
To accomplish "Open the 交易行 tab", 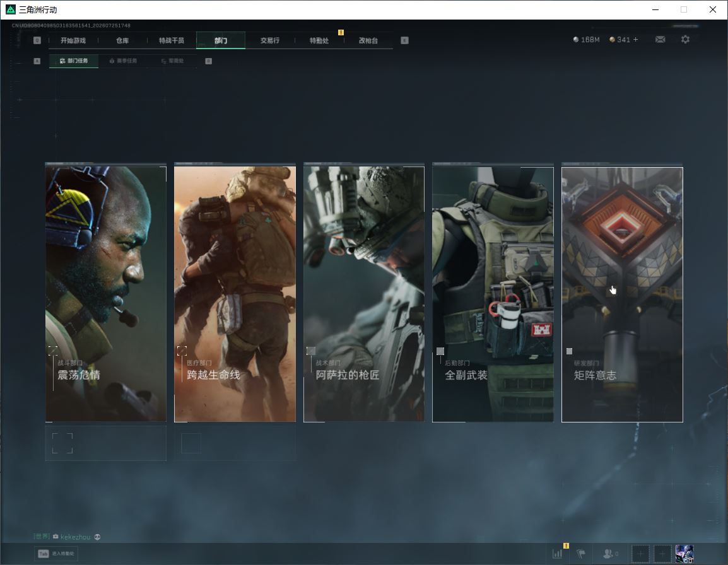I will pyautogui.click(x=270, y=40).
